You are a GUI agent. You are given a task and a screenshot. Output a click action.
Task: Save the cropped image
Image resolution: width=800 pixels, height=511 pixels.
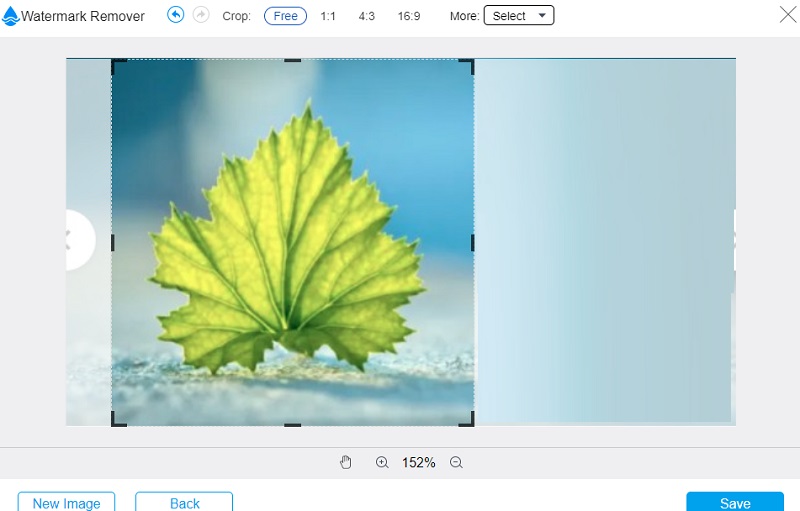tap(735, 503)
